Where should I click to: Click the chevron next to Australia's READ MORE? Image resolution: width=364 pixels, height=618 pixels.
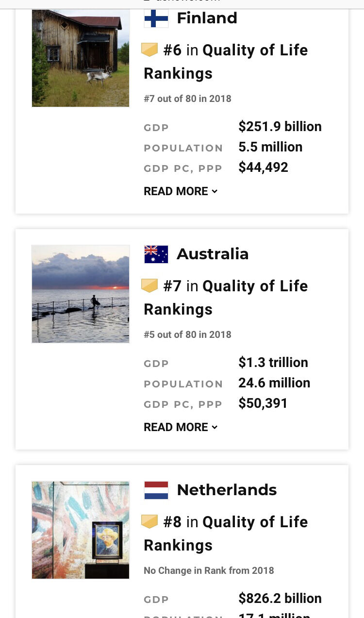tap(215, 427)
